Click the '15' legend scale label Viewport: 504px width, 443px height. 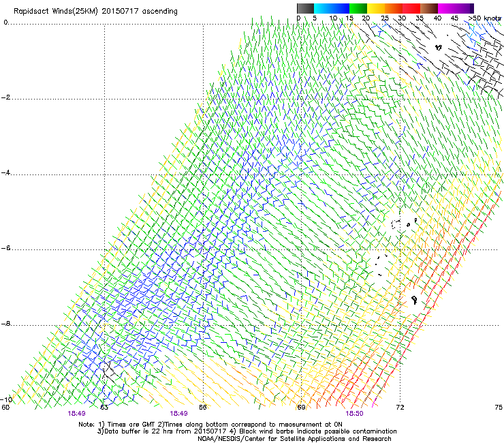tap(349, 18)
